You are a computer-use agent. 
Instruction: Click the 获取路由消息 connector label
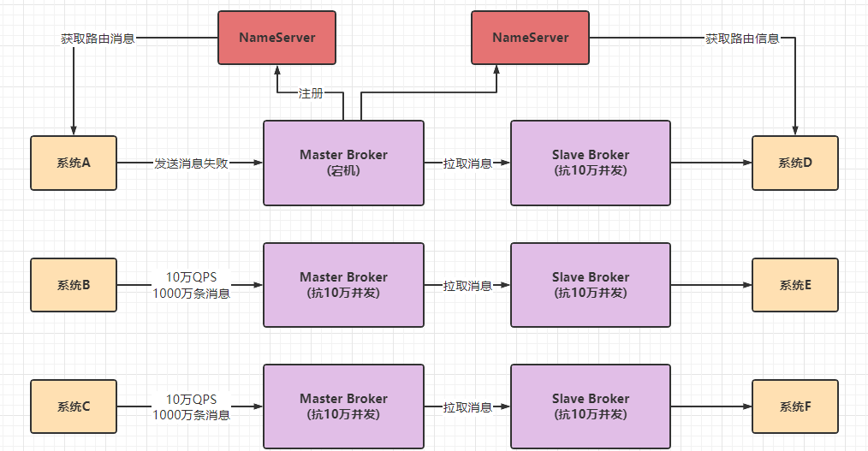[x=98, y=39]
